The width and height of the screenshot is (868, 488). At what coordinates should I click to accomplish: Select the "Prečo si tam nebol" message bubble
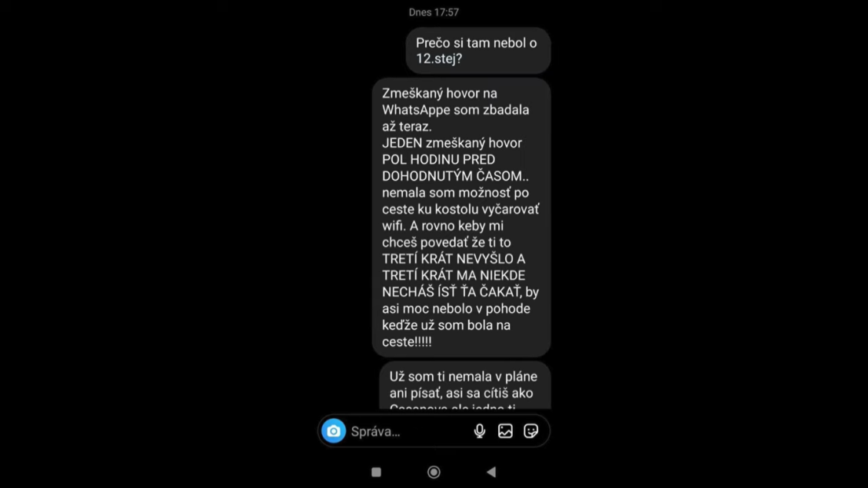coord(478,51)
